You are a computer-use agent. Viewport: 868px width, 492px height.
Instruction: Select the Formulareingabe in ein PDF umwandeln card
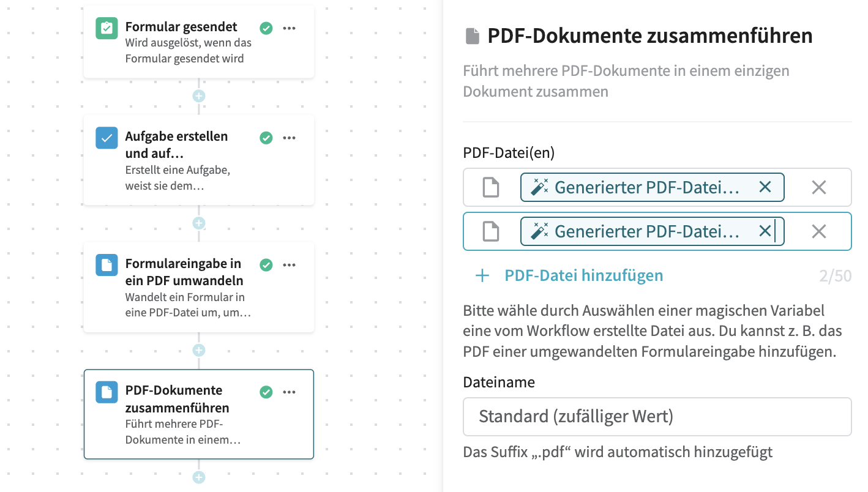(199, 287)
